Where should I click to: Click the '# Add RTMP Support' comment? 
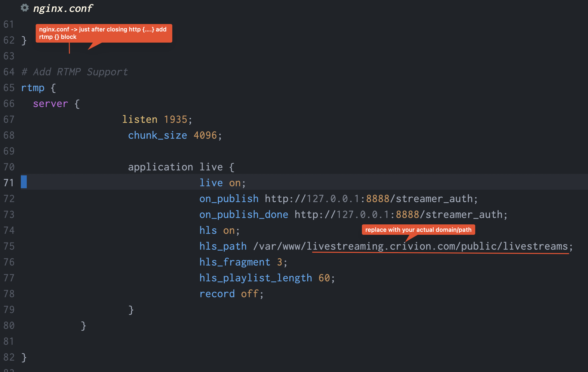click(x=74, y=72)
